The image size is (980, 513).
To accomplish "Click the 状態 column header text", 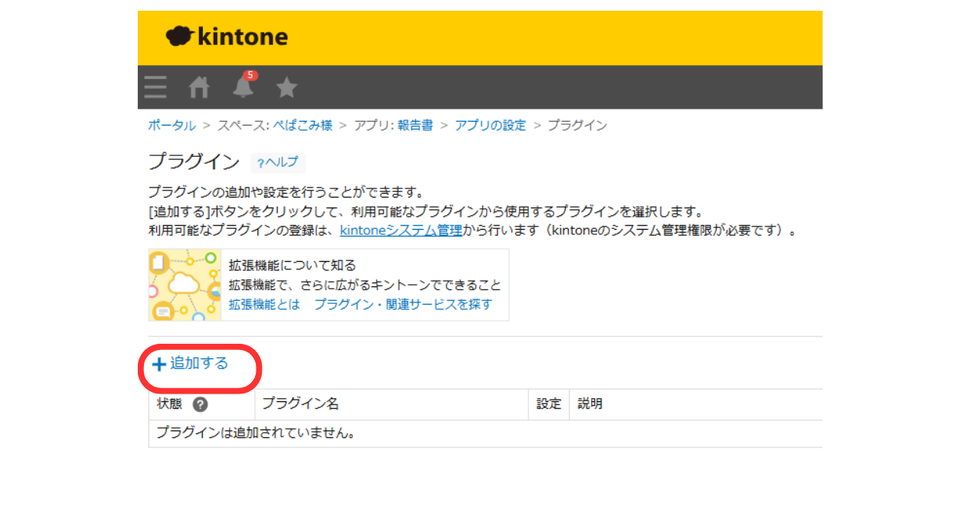I will (169, 404).
